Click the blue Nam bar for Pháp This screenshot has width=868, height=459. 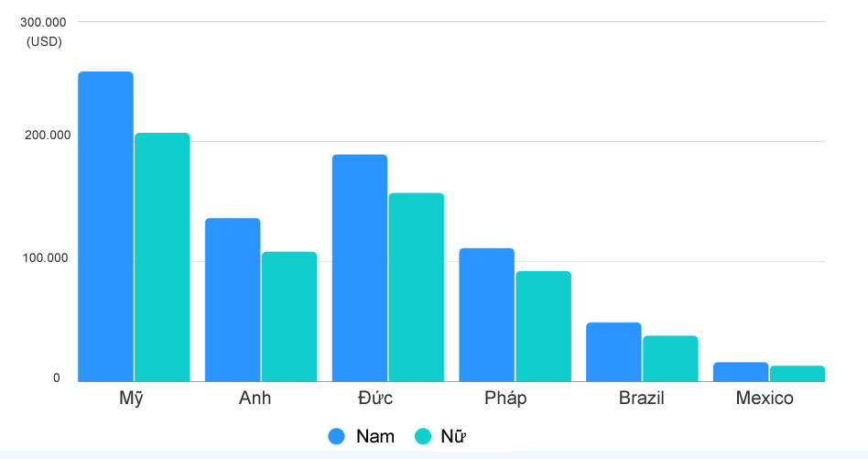(x=486, y=314)
